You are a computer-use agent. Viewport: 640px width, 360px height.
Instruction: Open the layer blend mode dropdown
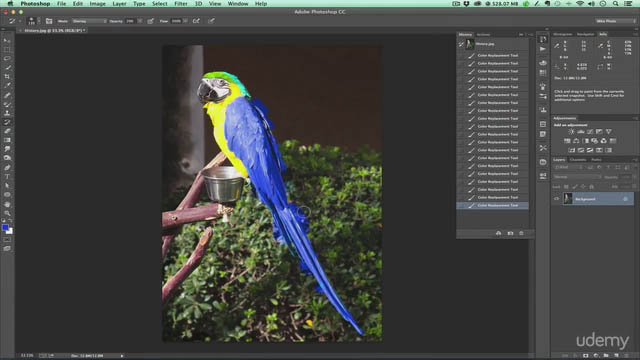point(577,177)
